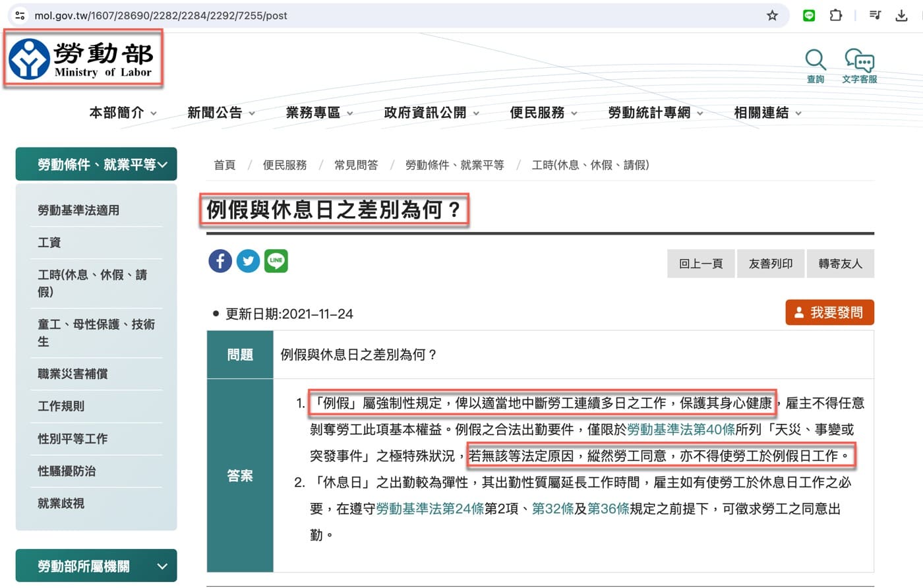
Task: Click the 轉寄友人 button
Action: (x=841, y=264)
